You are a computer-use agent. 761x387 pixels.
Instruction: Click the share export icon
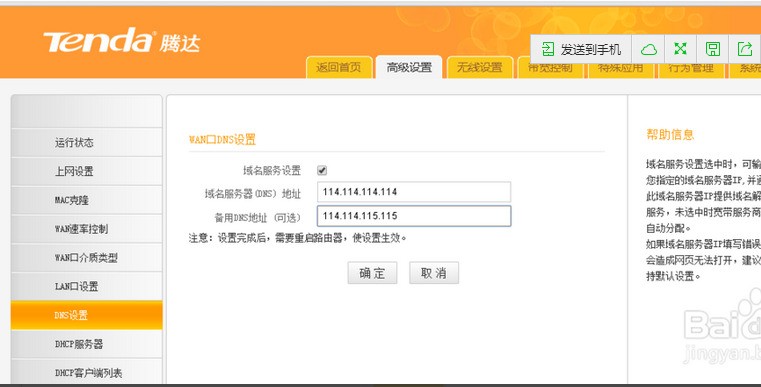[744, 49]
